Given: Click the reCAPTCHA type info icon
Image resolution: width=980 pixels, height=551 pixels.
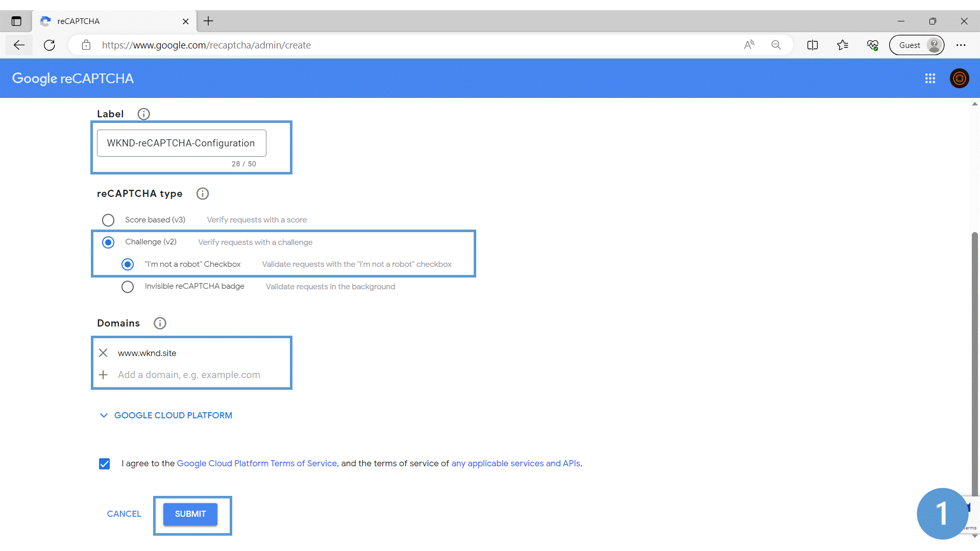Looking at the screenshot, I should click(202, 193).
